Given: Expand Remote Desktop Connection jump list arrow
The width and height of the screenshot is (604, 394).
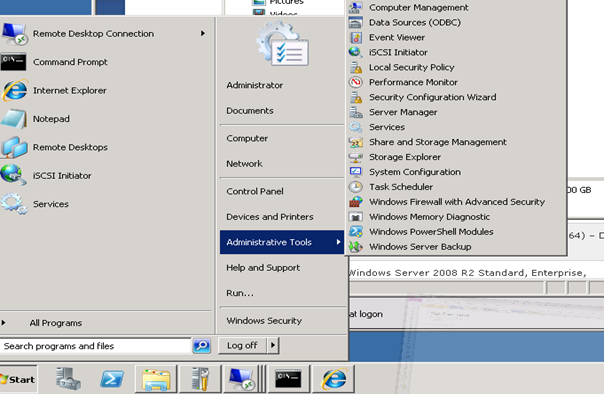Looking at the screenshot, I should pyautogui.click(x=203, y=34).
